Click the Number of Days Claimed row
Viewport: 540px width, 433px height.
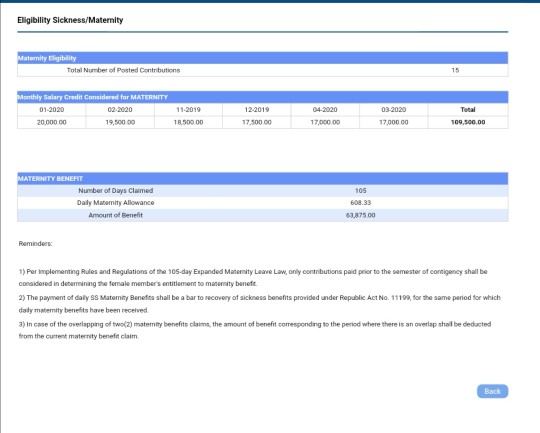262,190
